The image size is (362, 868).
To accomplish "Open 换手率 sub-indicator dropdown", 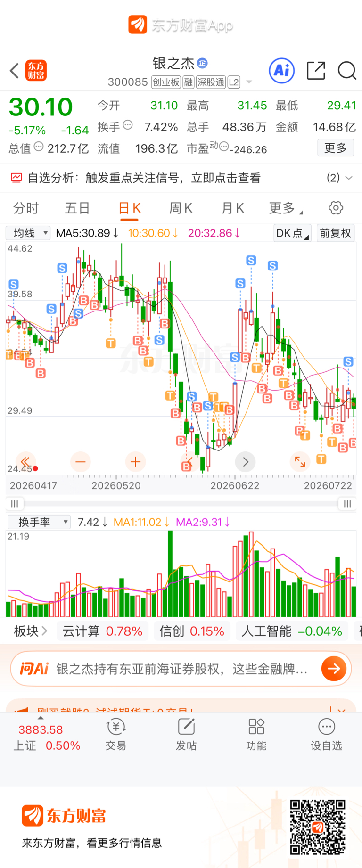I will (x=39, y=522).
